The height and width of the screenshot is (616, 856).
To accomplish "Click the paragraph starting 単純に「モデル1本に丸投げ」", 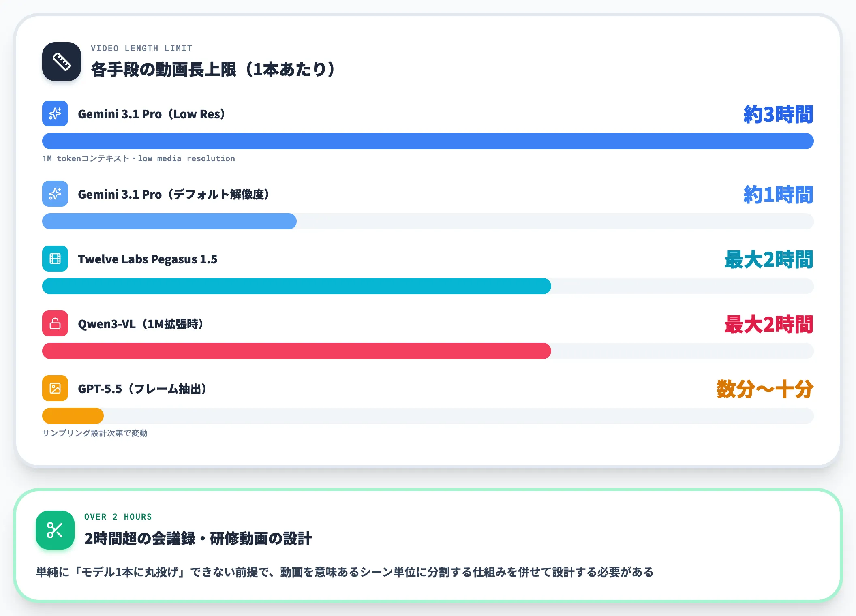I will point(345,572).
